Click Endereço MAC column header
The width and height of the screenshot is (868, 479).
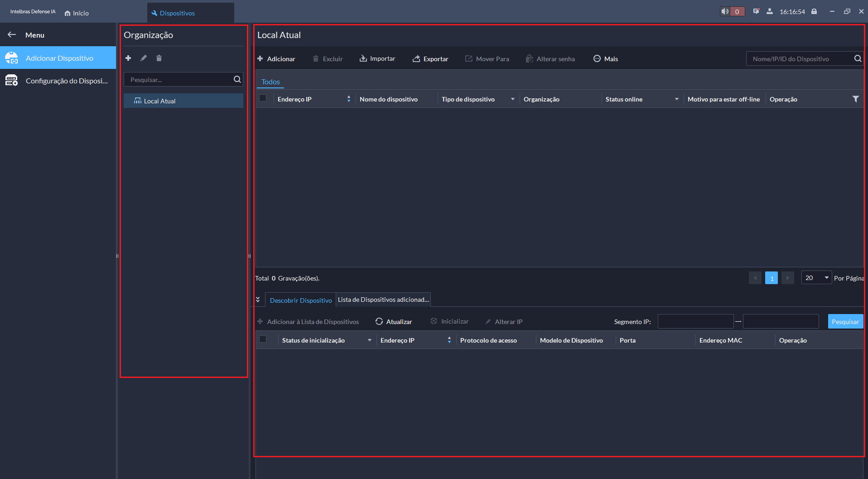(721, 340)
